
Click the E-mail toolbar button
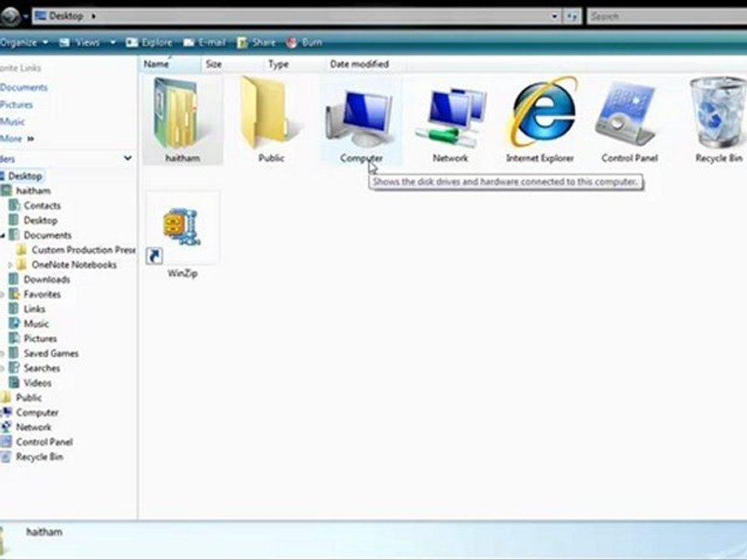click(x=204, y=42)
